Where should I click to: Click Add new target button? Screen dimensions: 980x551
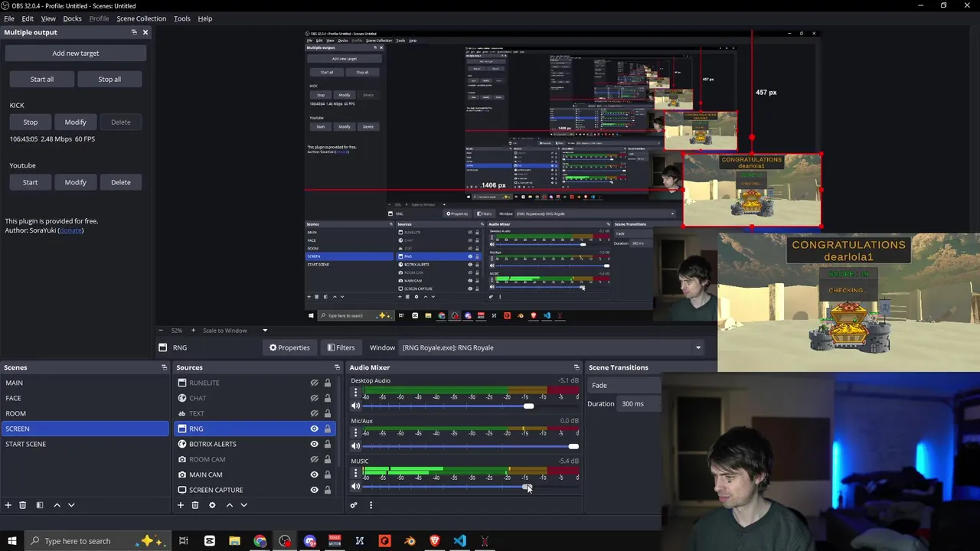pyautogui.click(x=76, y=53)
